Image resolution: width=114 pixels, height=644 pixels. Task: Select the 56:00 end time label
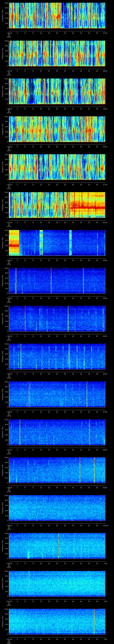(x=105, y=374)
